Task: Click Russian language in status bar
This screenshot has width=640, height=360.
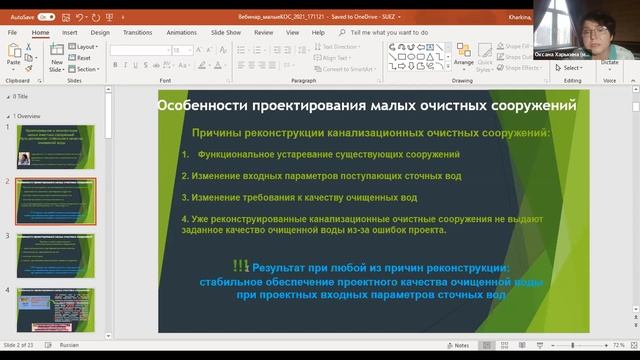Action: 69,345
